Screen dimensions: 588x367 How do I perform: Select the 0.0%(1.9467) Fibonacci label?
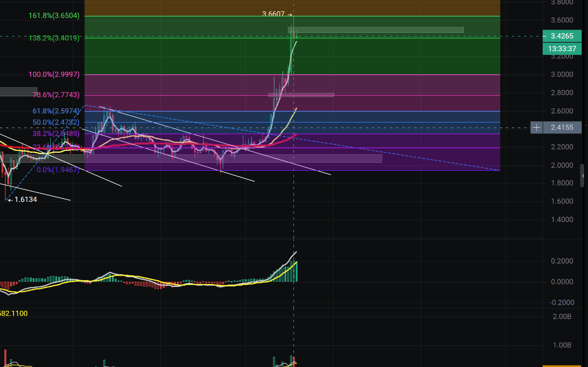(x=59, y=170)
